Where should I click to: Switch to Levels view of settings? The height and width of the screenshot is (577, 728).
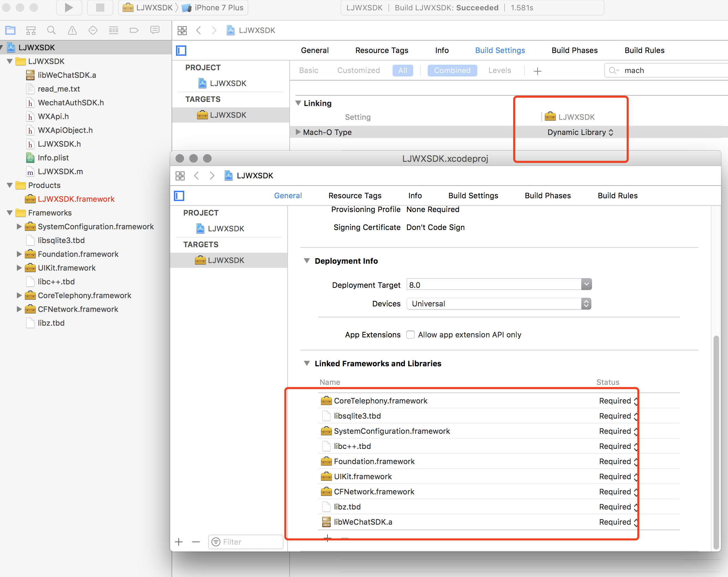click(x=499, y=71)
